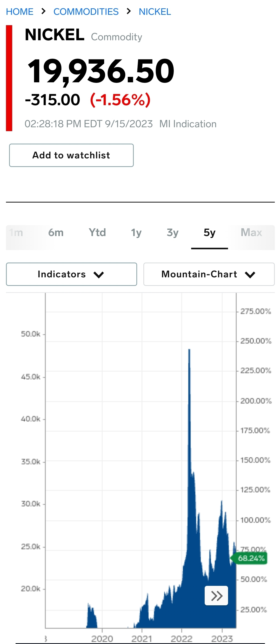Select the 1m time range tab
The height and width of the screenshot is (644, 280).
[17, 232]
